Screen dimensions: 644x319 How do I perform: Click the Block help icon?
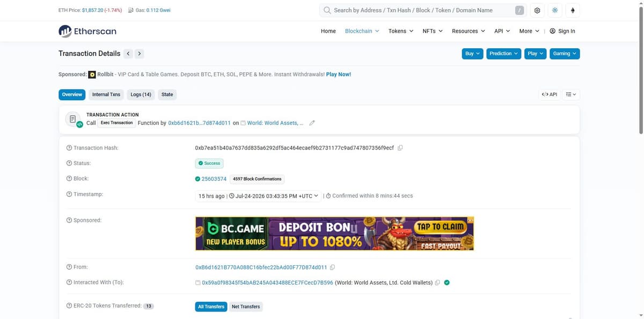tap(69, 179)
